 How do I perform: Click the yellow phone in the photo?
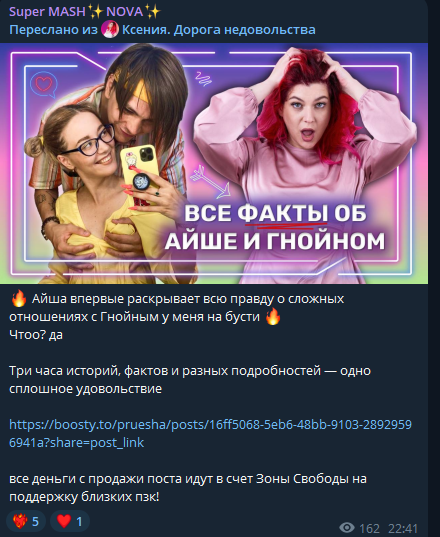click(x=140, y=173)
